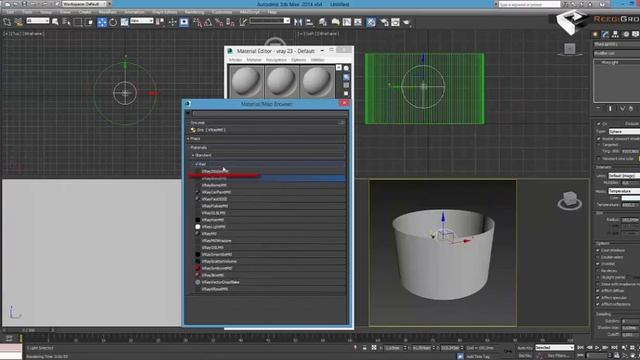The height and width of the screenshot is (360, 640).
Task: Click Use Pivot Point Center icon
Action: tap(160, 22)
